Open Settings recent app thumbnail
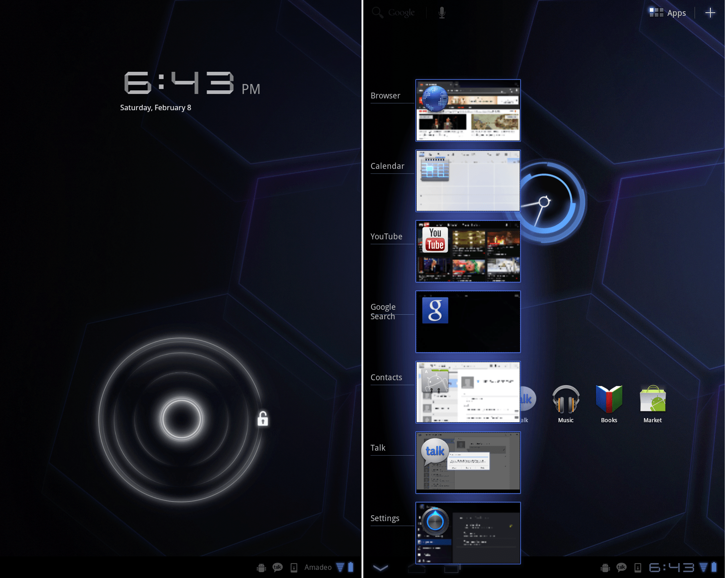The image size is (728, 578). [x=468, y=533]
